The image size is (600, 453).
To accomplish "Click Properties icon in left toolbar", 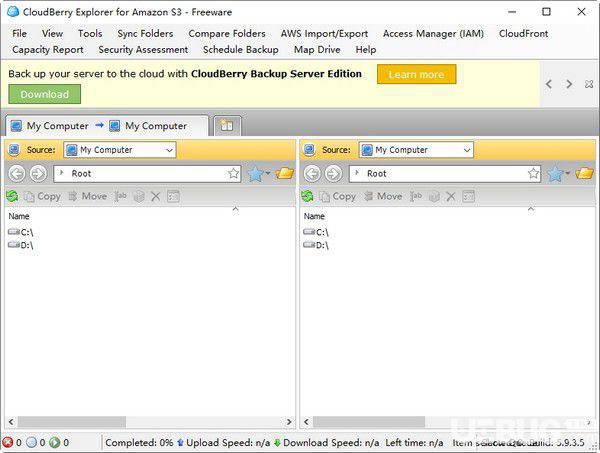I will [173, 196].
